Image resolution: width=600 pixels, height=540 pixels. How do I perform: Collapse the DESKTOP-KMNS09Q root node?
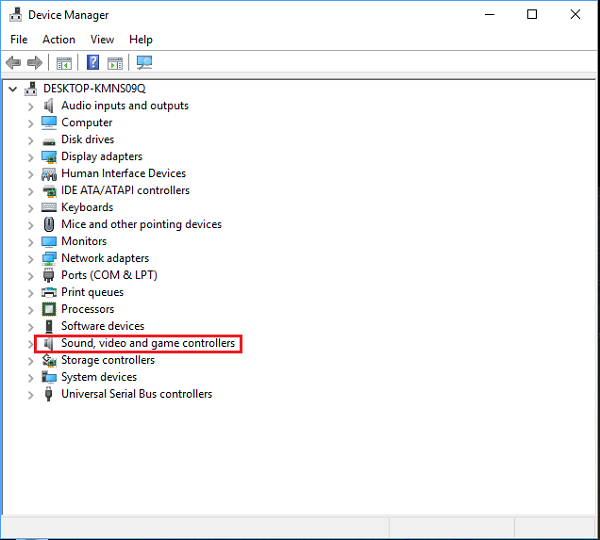point(13,89)
